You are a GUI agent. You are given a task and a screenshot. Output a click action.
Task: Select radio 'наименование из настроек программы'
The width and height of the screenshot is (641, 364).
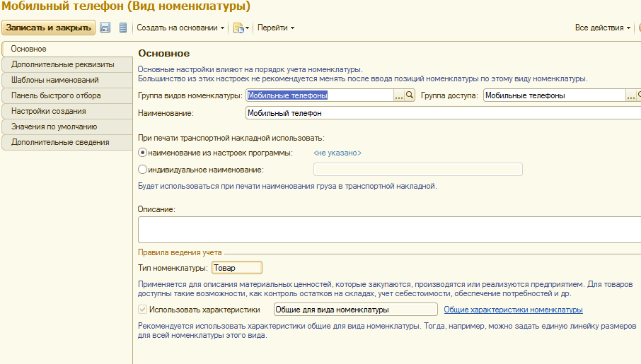pos(142,153)
